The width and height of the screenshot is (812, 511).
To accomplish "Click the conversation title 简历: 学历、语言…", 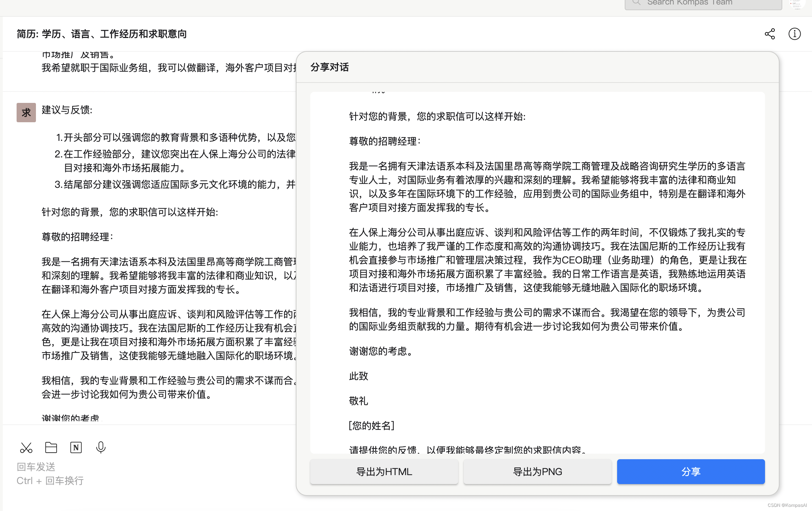I will (102, 34).
